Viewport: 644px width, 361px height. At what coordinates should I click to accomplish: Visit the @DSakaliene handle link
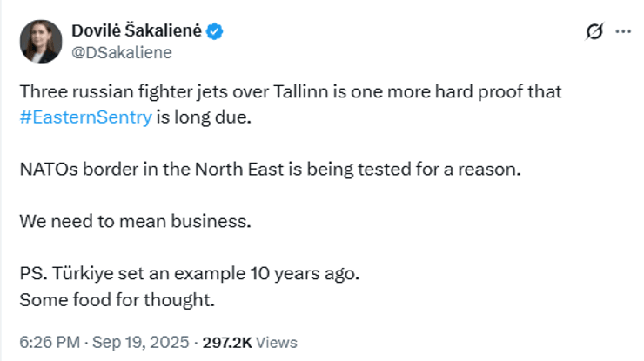pos(121,52)
